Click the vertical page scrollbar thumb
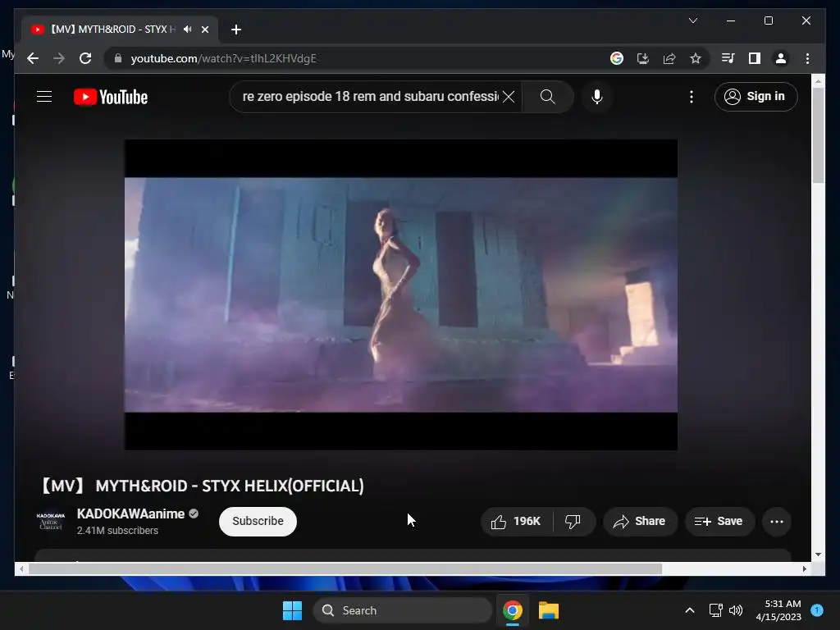This screenshot has width=840, height=630. 818,135
